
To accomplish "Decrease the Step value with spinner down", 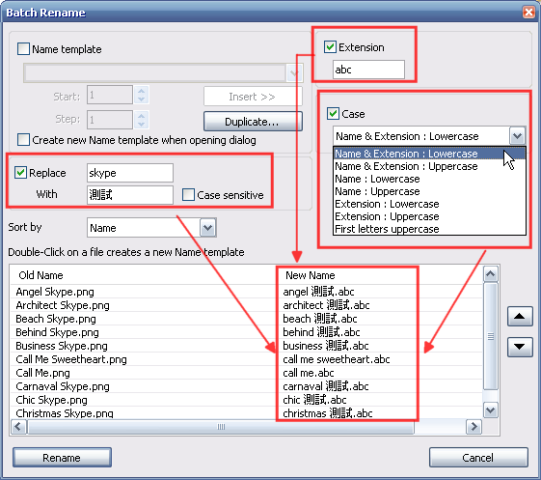I will point(141,124).
